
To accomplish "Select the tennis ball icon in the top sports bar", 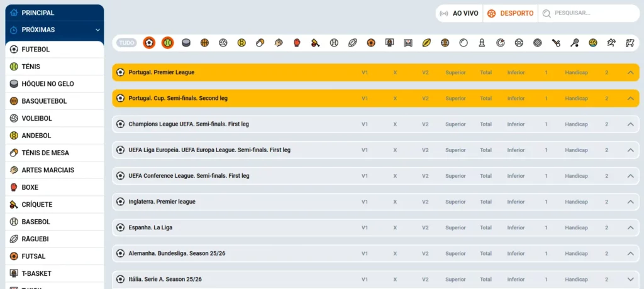I will (x=167, y=42).
